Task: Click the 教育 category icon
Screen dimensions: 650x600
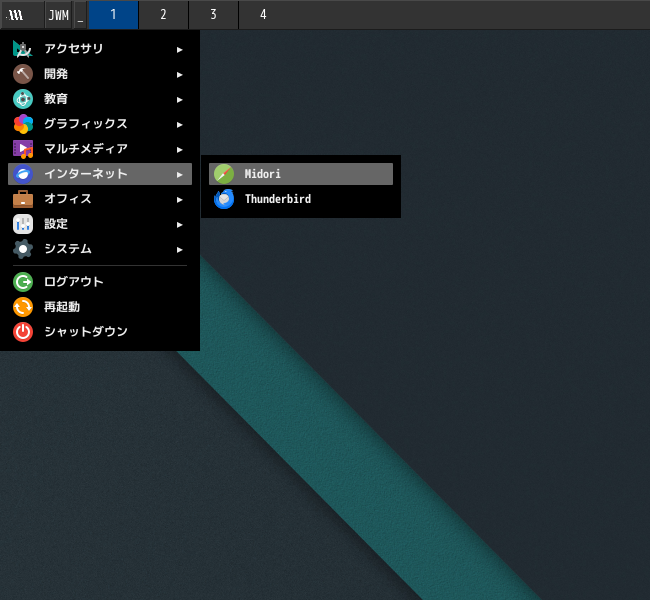Action: coord(23,99)
